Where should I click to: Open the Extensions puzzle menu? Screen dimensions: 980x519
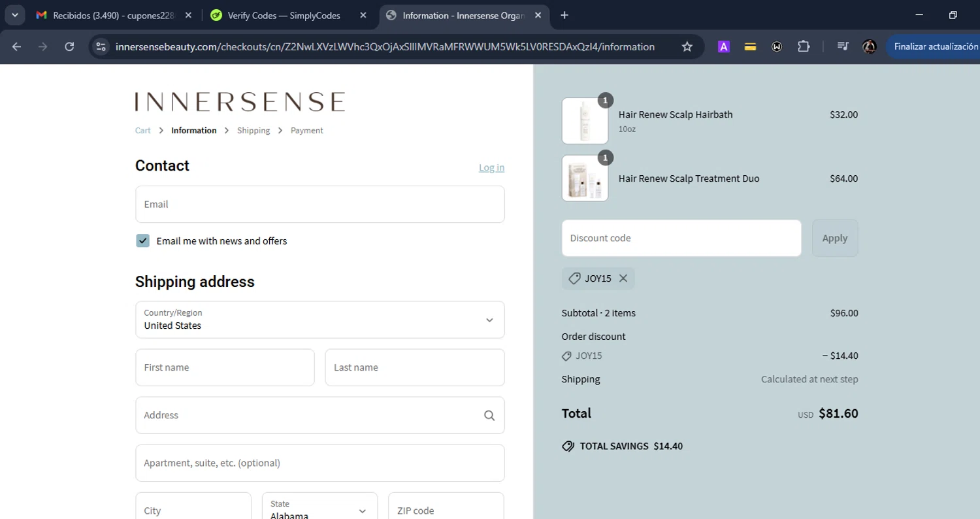(804, 46)
